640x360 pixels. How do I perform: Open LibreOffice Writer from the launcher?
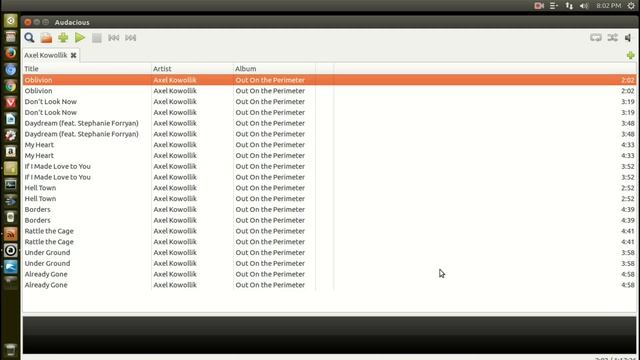11,119
